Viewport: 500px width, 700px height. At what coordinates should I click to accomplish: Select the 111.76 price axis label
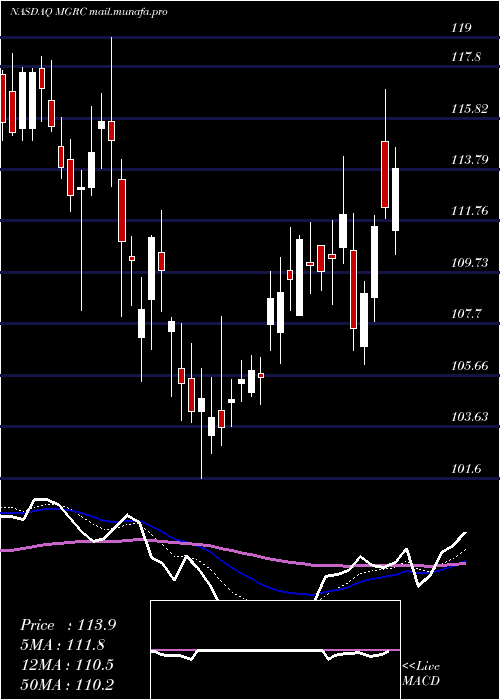(x=470, y=211)
